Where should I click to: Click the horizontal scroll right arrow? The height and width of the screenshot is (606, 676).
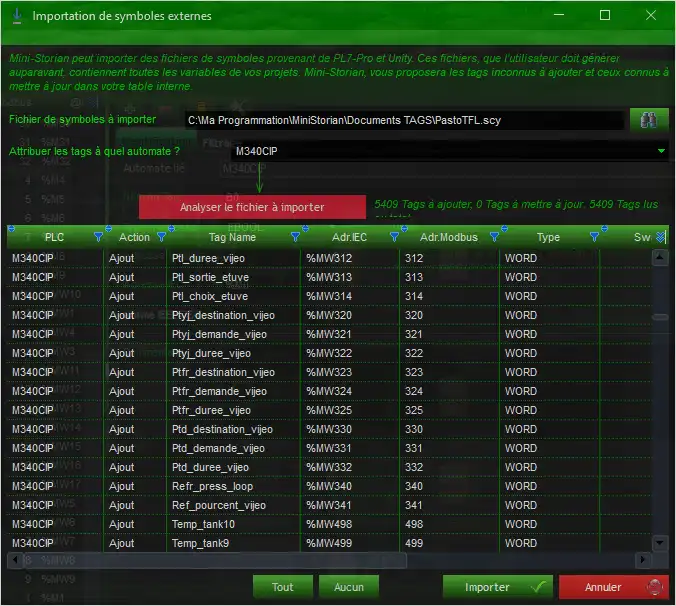[643, 560]
